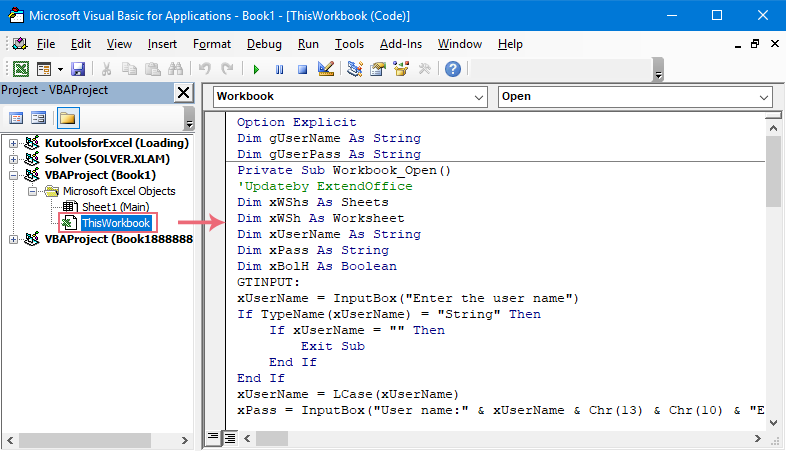Image resolution: width=786 pixels, height=451 pixels.
Task: Open the Insert object dropdown arrow
Action: 60,69
